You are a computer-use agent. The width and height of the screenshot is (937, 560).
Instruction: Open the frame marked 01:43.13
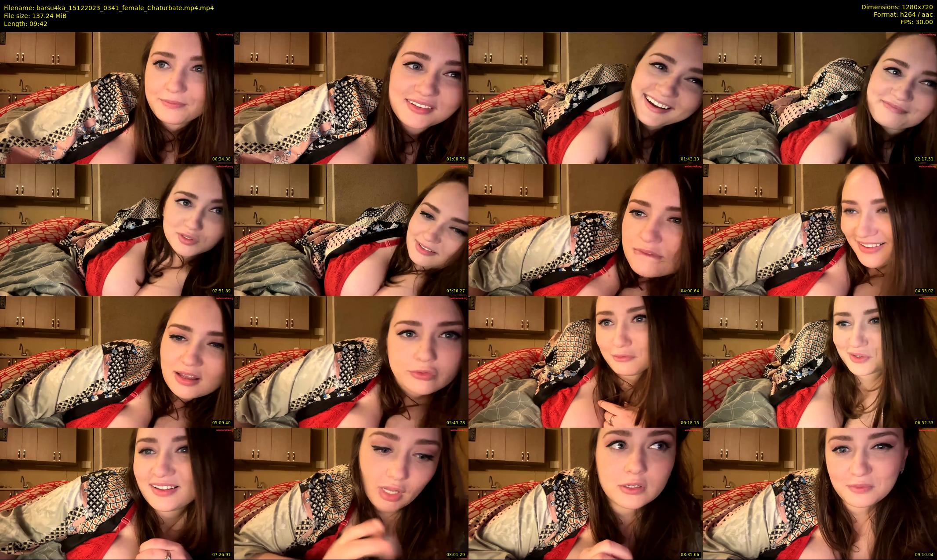point(585,98)
